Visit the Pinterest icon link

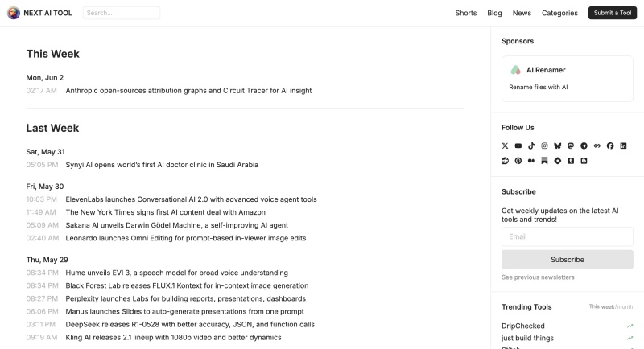[x=518, y=161]
